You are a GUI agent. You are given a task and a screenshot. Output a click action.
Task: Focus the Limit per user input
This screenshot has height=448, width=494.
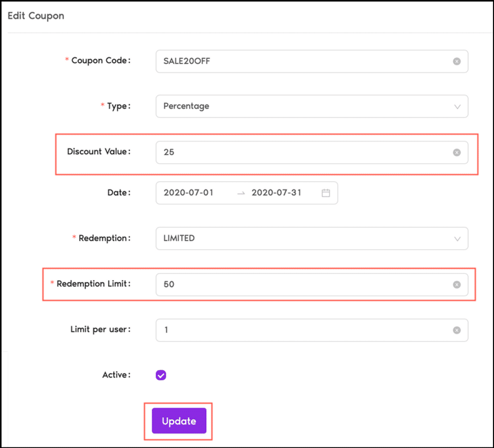pos(312,330)
